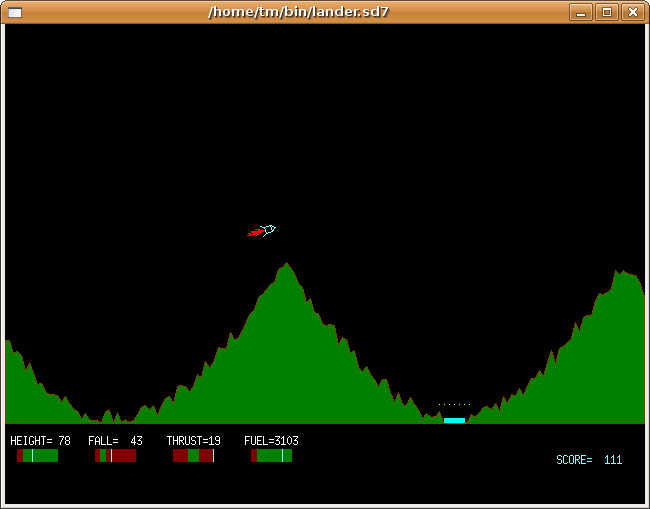Click the THRUST gauge bar
Screen dimensions: 650x509
pyautogui.click(x=194, y=456)
